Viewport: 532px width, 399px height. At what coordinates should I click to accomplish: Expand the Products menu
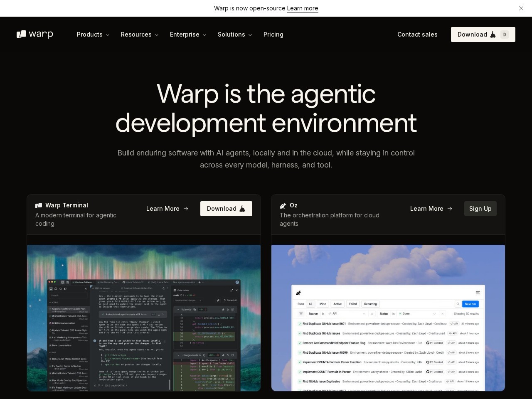tap(93, 34)
